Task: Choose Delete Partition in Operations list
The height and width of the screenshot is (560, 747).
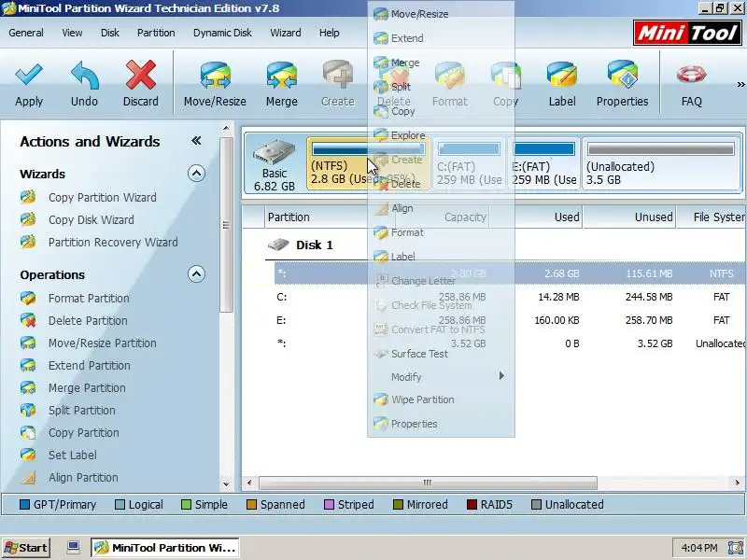Action: point(88,321)
